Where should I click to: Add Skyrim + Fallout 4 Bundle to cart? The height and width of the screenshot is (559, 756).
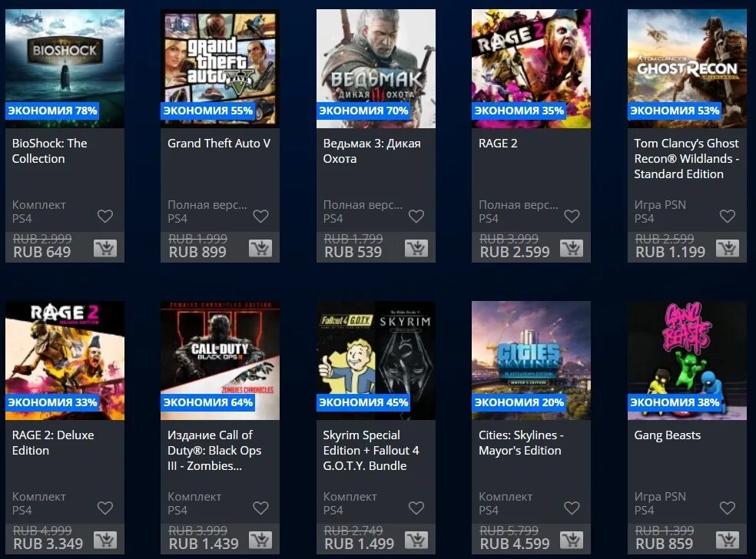[416, 541]
